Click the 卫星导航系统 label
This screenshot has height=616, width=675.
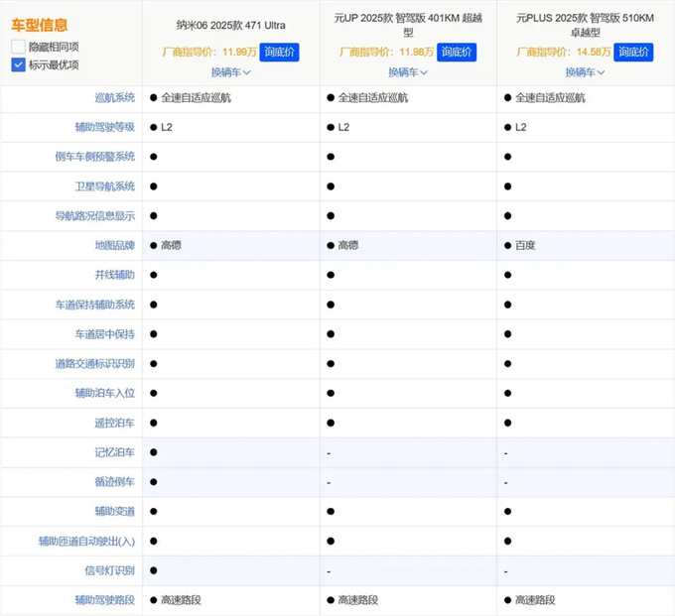[x=105, y=186]
